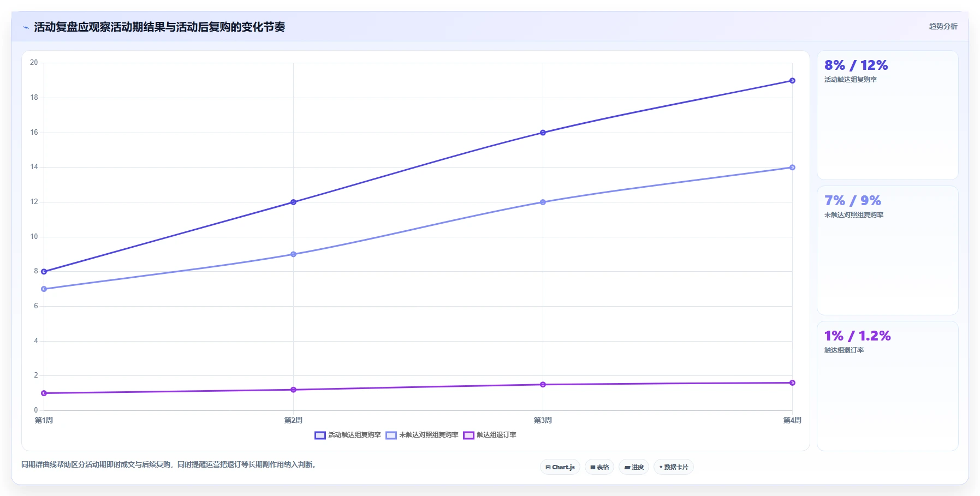Click the 活动触达组复购率 legend label
The image size is (980, 496).
(354, 435)
